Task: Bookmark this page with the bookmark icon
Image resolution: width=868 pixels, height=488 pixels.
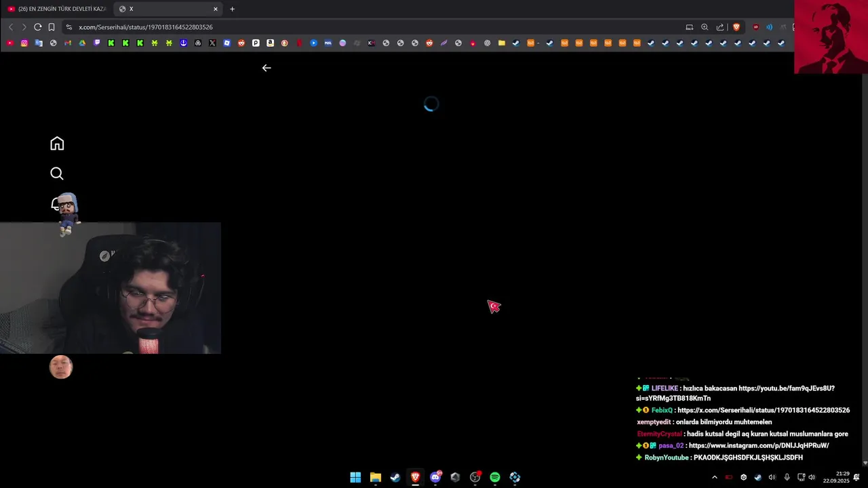Action: [51, 27]
